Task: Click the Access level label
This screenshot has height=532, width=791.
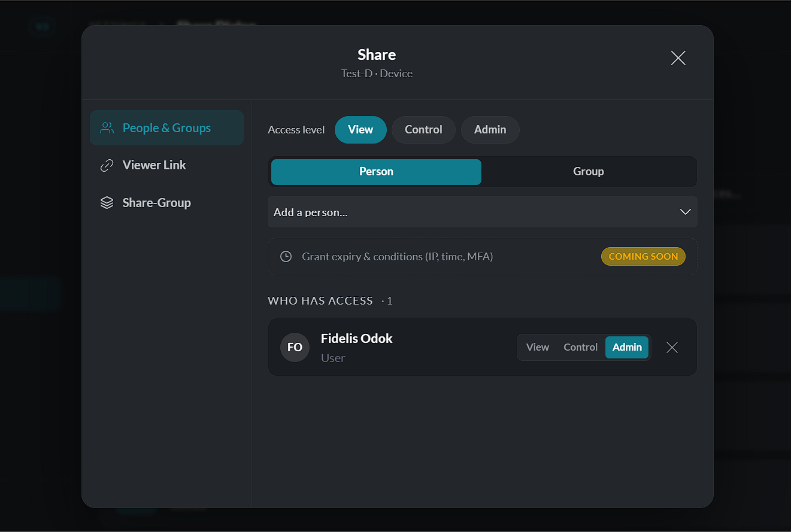Action: pyautogui.click(x=296, y=130)
